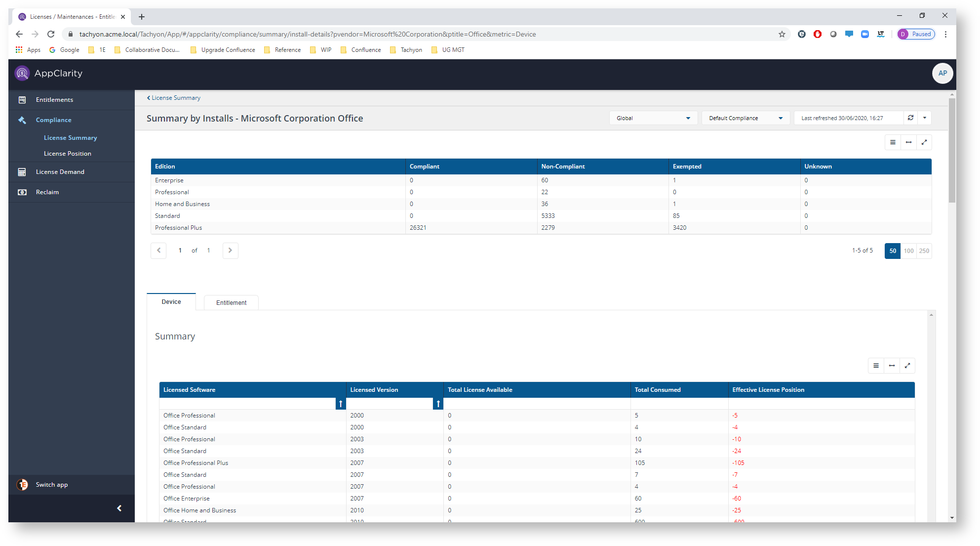Click the Entitlements sidebar icon
This screenshot has width=980, height=546.
[22, 100]
